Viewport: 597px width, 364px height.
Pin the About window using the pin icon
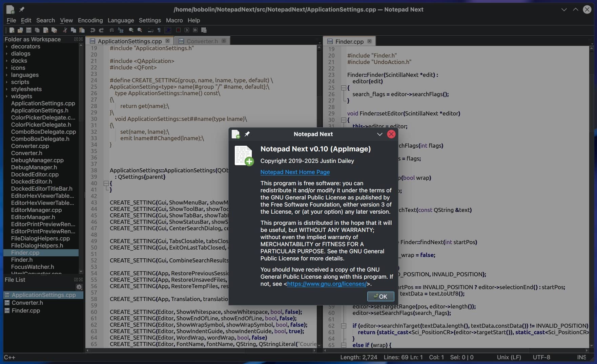click(247, 134)
